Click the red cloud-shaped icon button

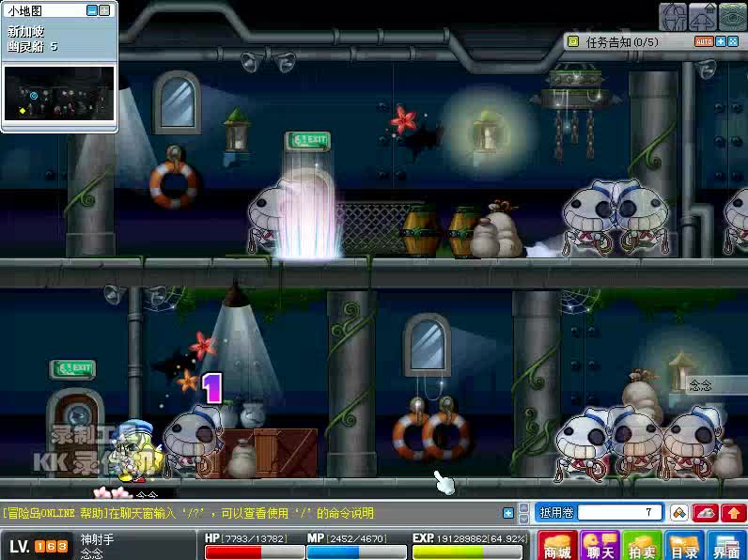706,513
